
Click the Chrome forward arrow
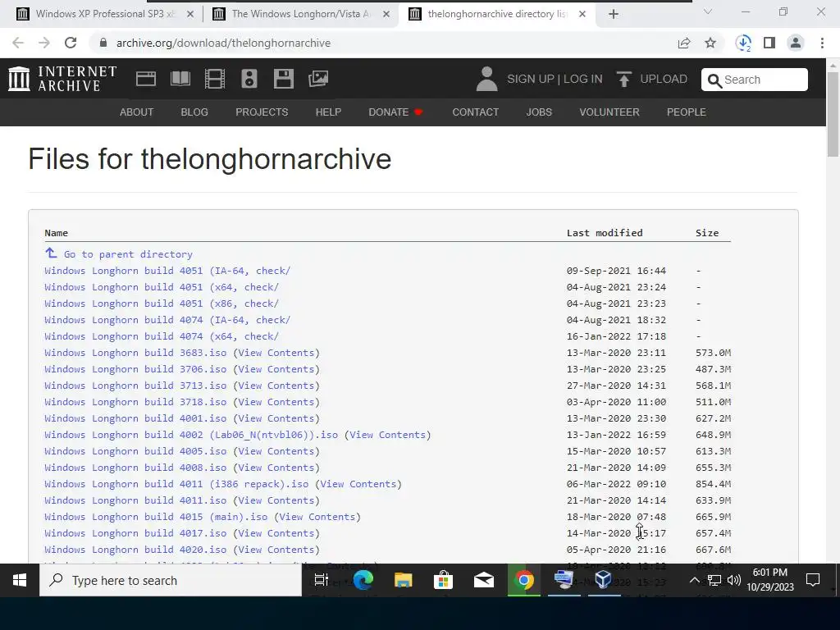[x=44, y=43]
